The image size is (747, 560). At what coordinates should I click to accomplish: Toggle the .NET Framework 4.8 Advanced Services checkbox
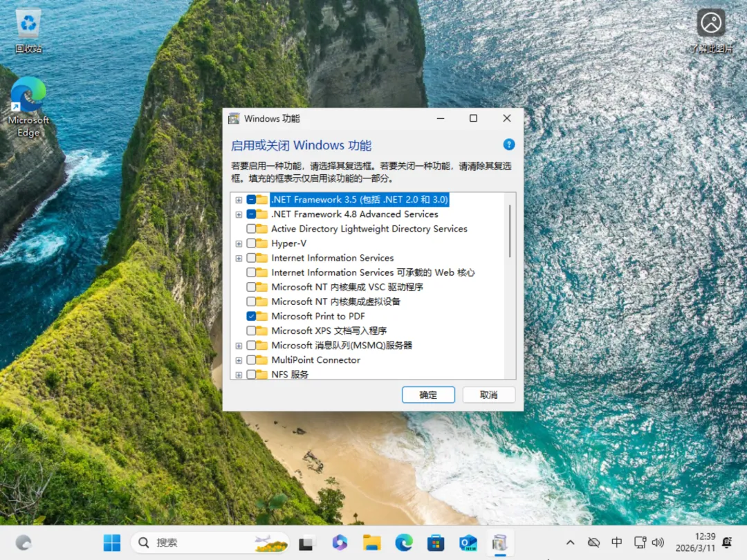(x=251, y=214)
